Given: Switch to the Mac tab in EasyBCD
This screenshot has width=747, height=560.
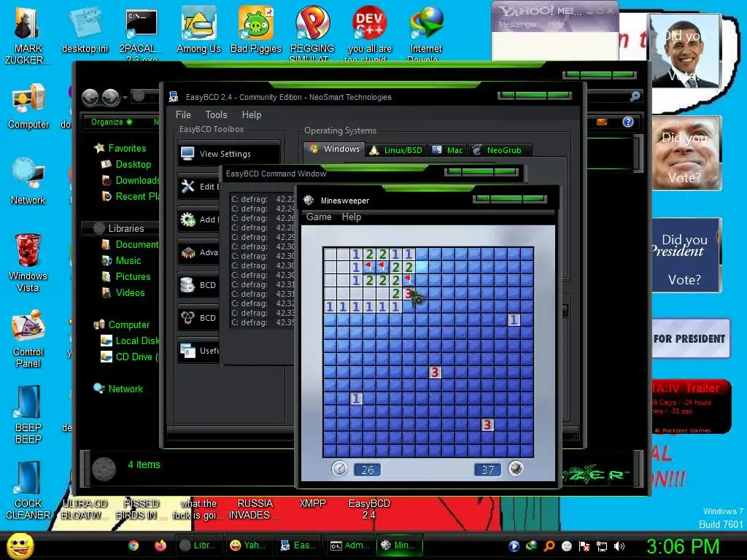Looking at the screenshot, I should [x=447, y=150].
